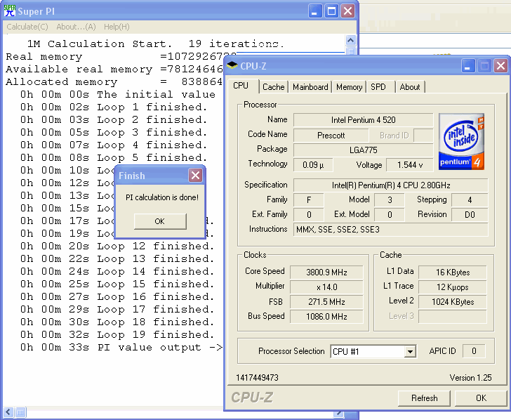
Task: Click the 'PI value output' line
Action: (x=121, y=348)
